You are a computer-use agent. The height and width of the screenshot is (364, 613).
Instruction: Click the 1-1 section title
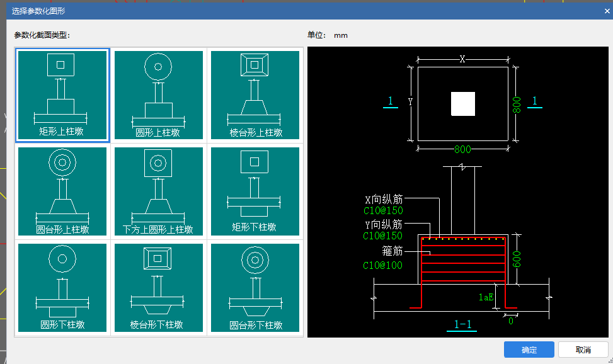click(x=462, y=324)
